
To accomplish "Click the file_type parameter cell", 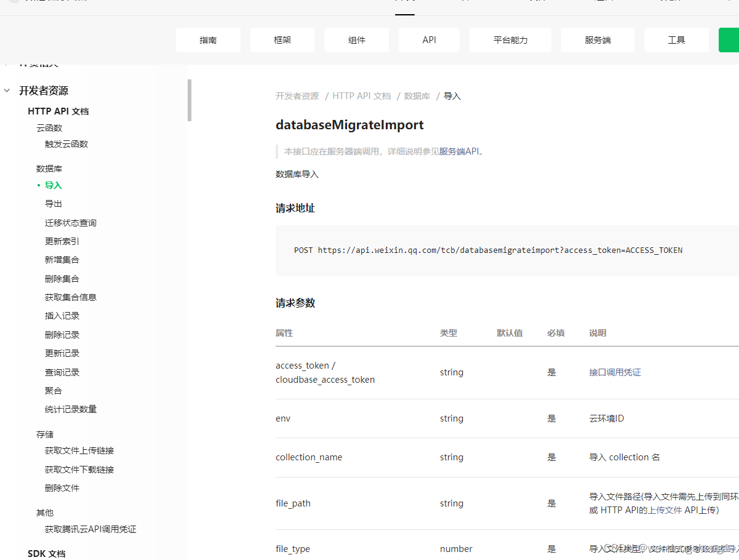I will point(293,549).
